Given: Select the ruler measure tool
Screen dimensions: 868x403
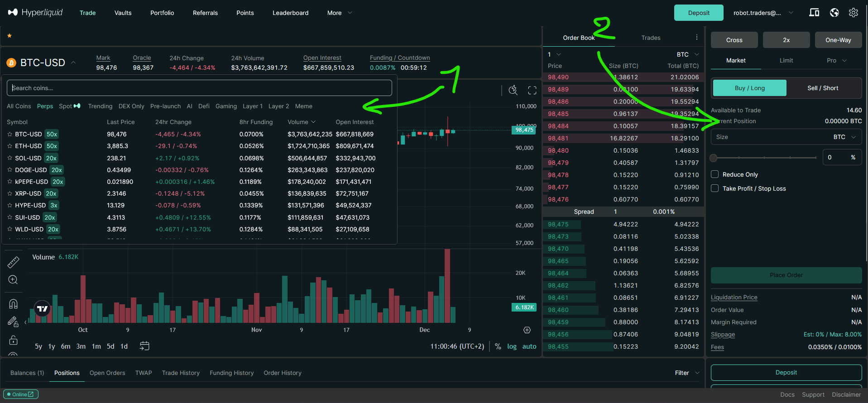Looking at the screenshot, I should (13, 262).
